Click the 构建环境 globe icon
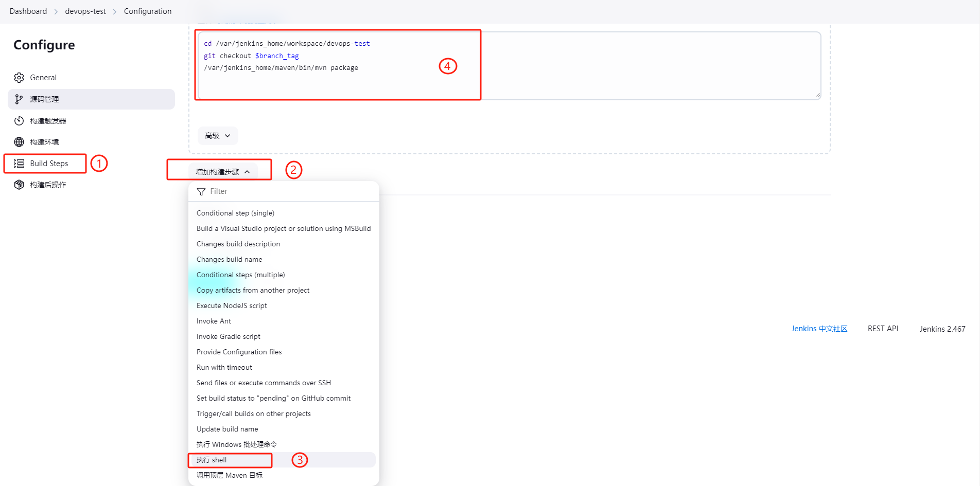 (19, 142)
